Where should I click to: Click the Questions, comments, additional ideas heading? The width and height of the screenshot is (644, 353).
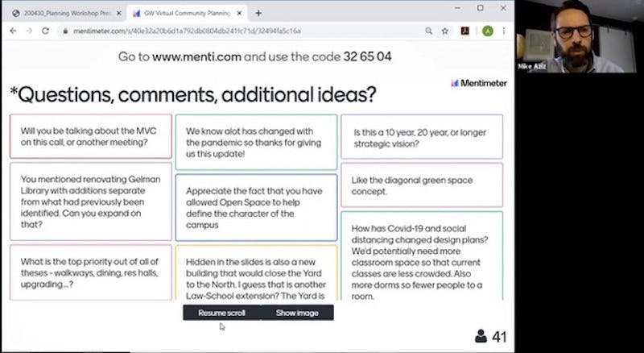(x=193, y=94)
